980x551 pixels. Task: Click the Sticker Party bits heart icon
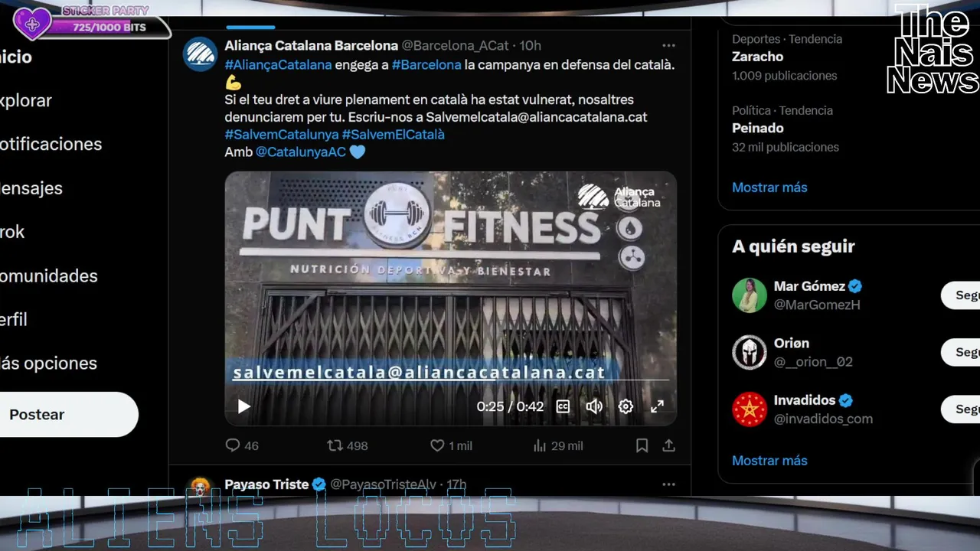(32, 24)
